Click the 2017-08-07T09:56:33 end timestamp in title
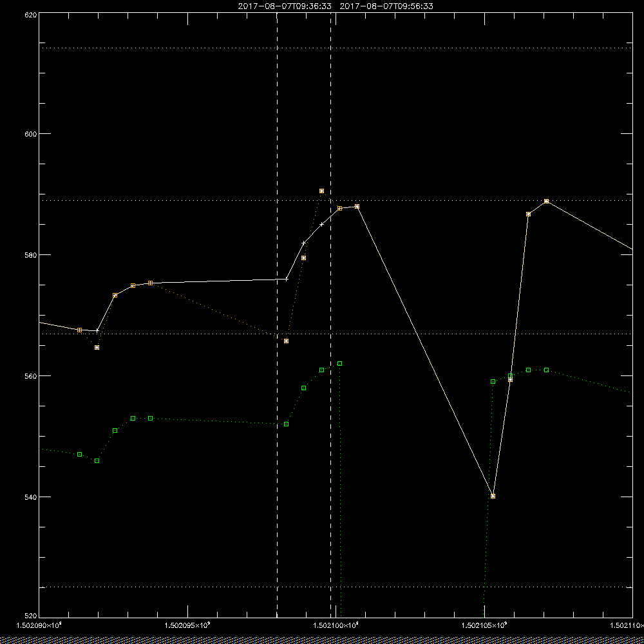This screenshot has height=644, width=644. tap(386, 6)
